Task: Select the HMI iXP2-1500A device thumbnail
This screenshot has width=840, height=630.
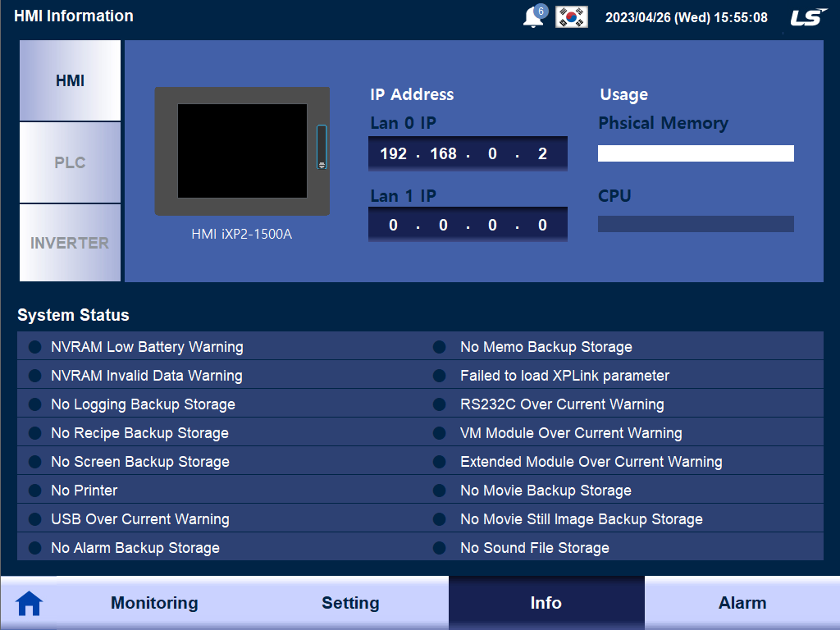Action: [242, 151]
